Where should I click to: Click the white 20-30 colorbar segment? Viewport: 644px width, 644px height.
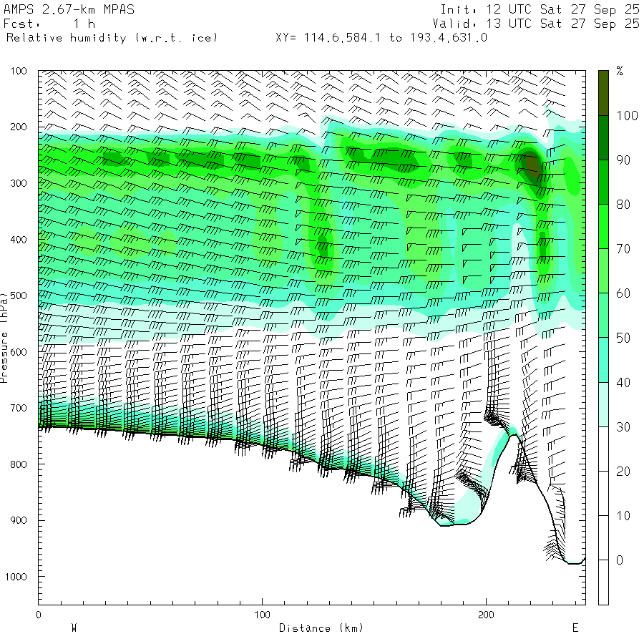click(x=603, y=449)
